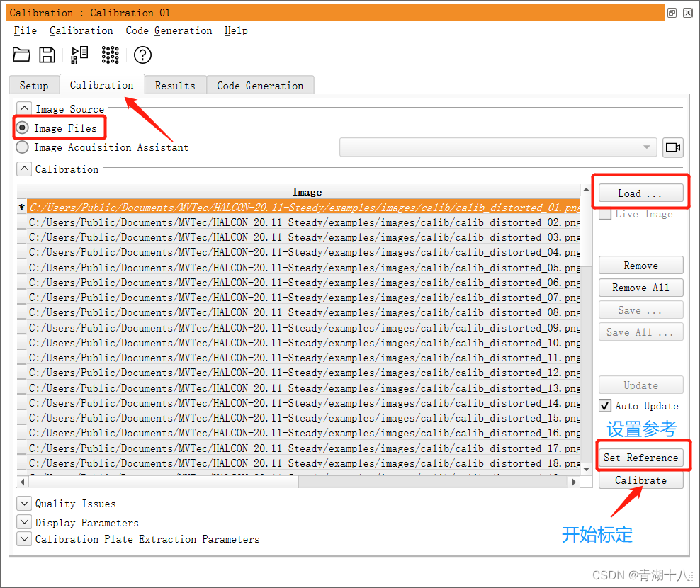The height and width of the screenshot is (588, 700).
Task: Open the Calibration menu
Action: [81, 30]
